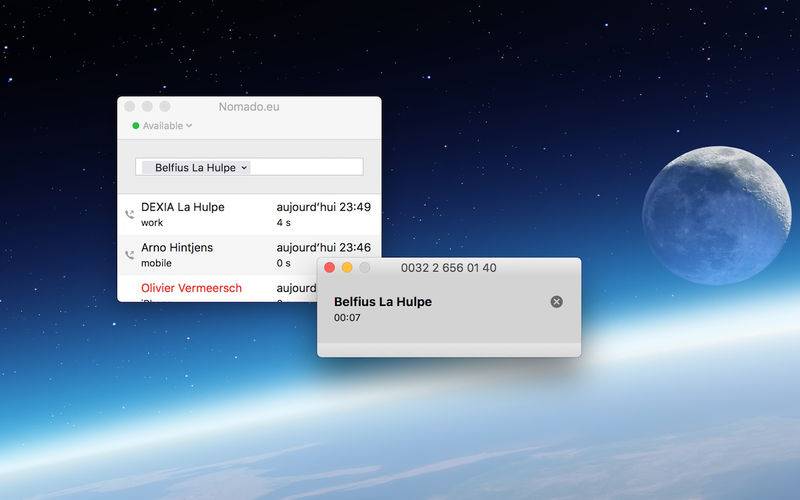Screen dimensions: 800x500
Task: Click the Nomado.eu window title
Action: click(x=249, y=107)
